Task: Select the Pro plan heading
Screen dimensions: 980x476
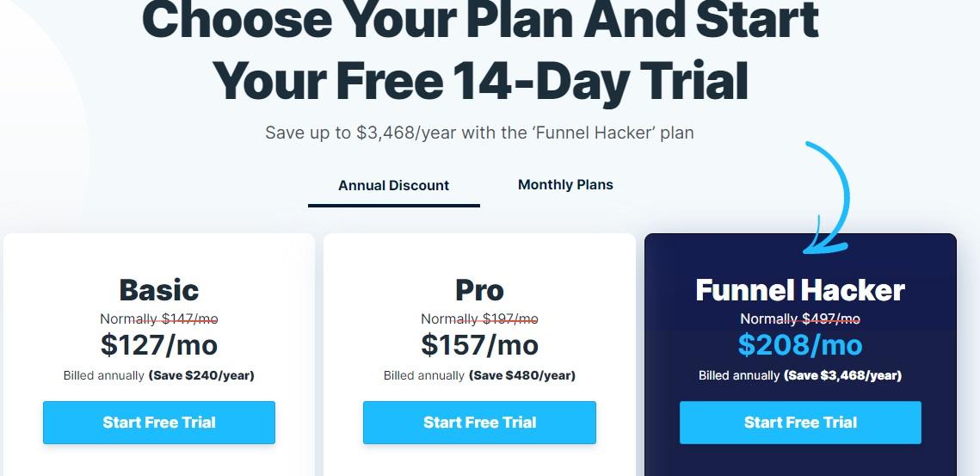Action: [x=479, y=289]
